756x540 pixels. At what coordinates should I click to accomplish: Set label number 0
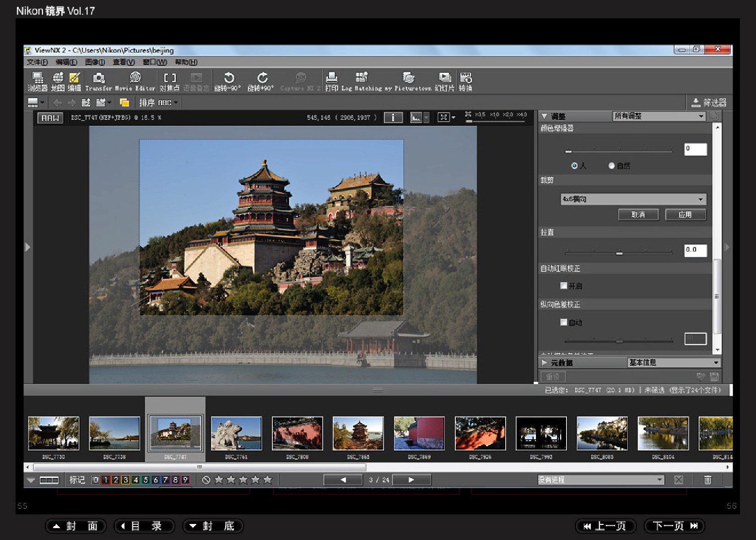coord(95,480)
